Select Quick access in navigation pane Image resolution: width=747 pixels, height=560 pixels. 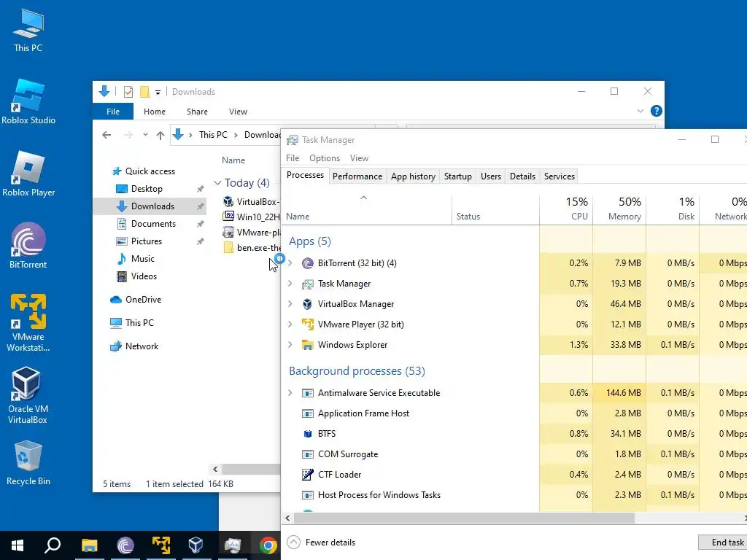pyautogui.click(x=150, y=171)
